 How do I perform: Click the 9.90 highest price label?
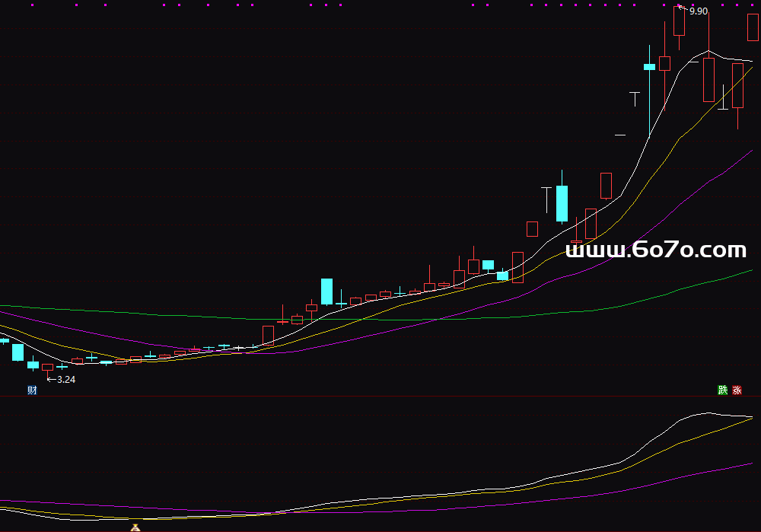698,11
